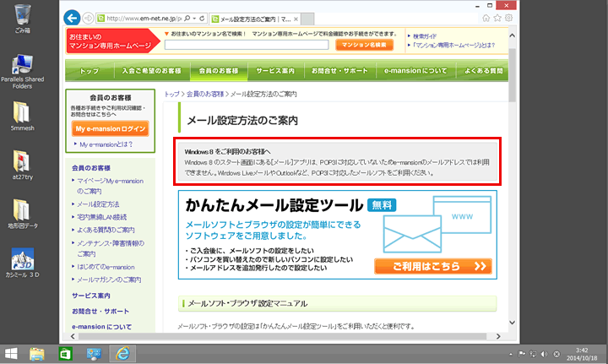Click the Refresh icon in address bar
Image resolution: width=608 pixels, height=364 pixels.
[x=202, y=19]
